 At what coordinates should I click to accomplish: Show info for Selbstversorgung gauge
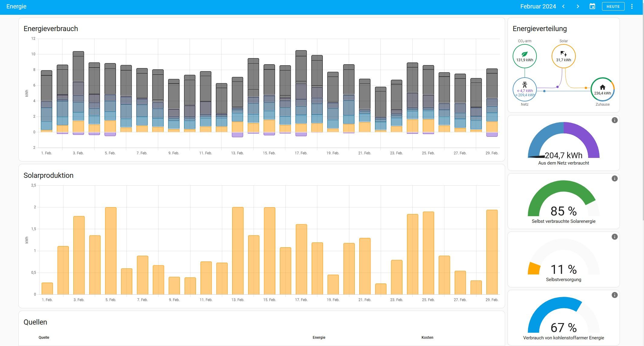(x=614, y=237)
